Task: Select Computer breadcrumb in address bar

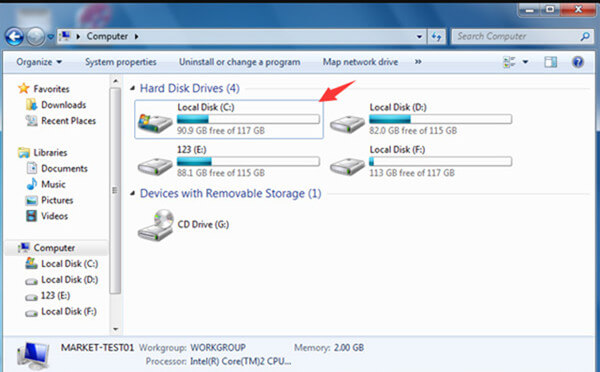Action: [x=107, y=36]
